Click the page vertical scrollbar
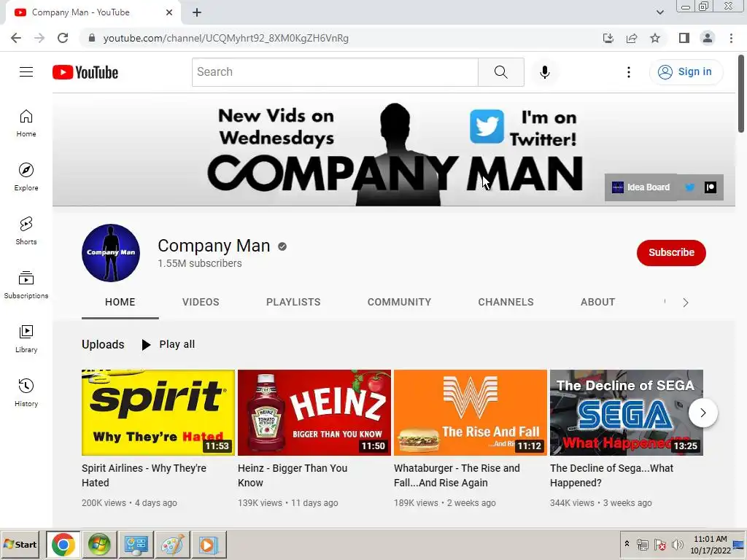Image resolution: width=747 pixels, height=560 pixels. pos(741,94)
